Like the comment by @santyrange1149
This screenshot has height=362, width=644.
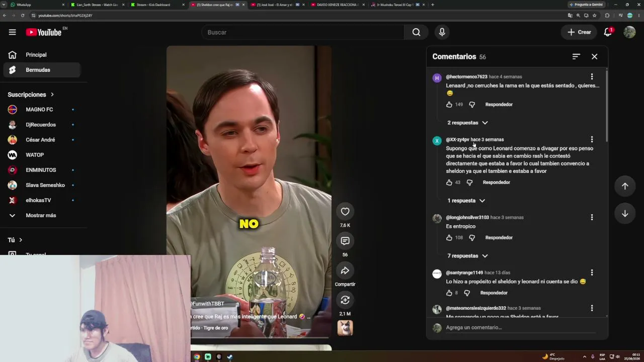tap(449, 293)
